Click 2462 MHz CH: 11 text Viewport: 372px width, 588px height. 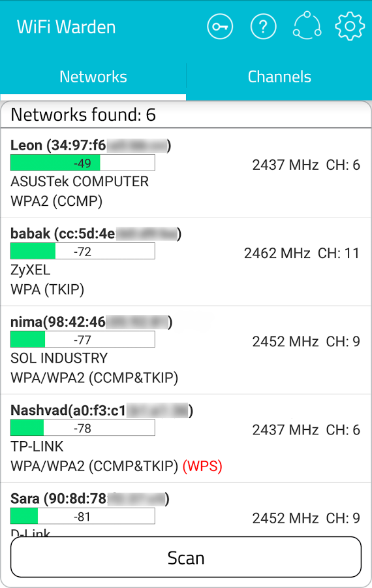[302, 253]
